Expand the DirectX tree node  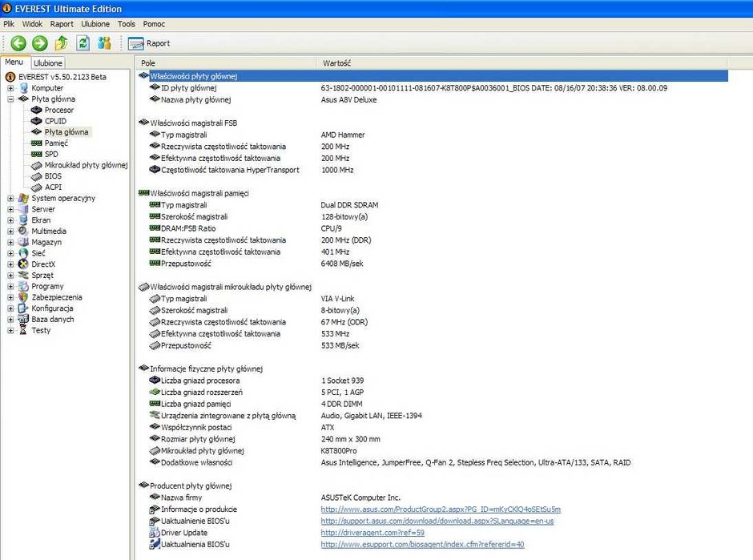(10, 264)
